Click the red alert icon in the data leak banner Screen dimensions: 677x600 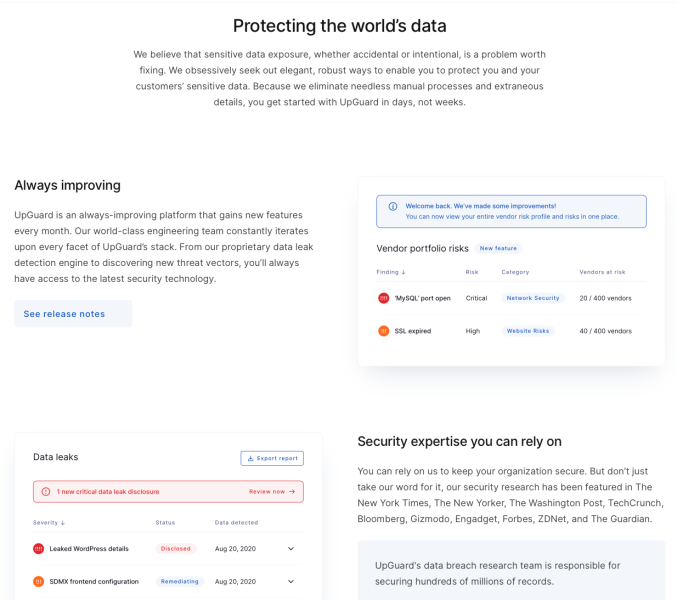[x=46, y=492]
